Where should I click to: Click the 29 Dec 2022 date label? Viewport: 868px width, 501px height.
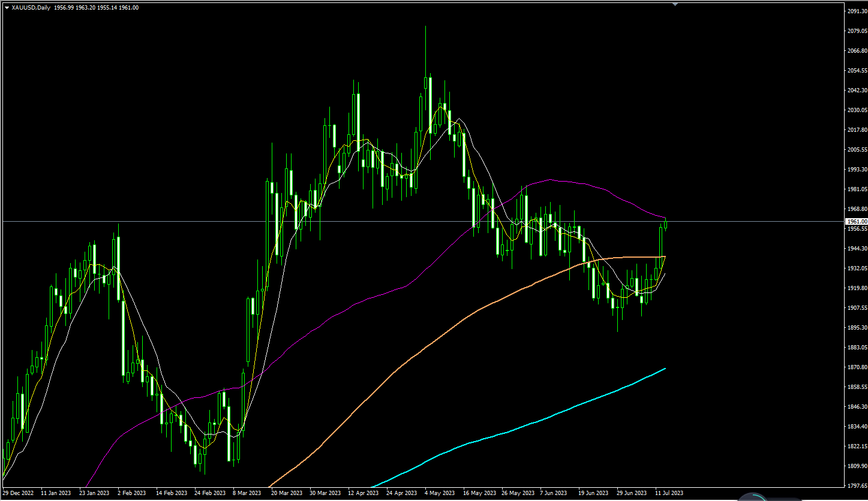click(19, 493)
